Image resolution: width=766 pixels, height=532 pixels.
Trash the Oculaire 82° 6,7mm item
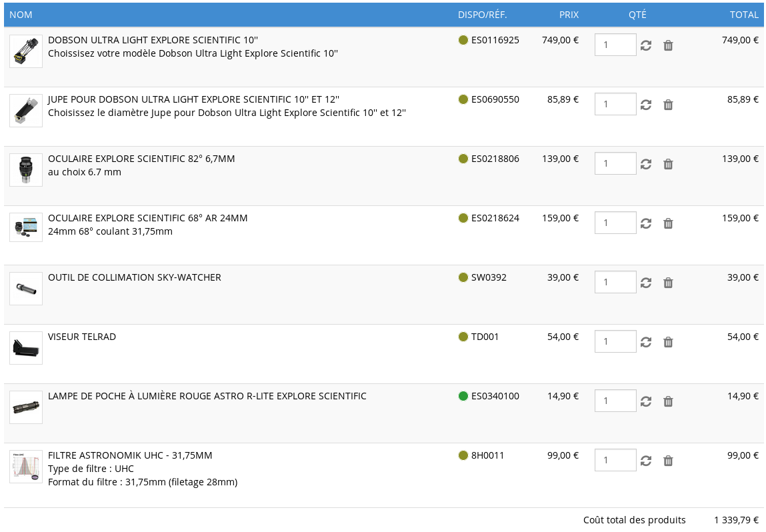668,164
